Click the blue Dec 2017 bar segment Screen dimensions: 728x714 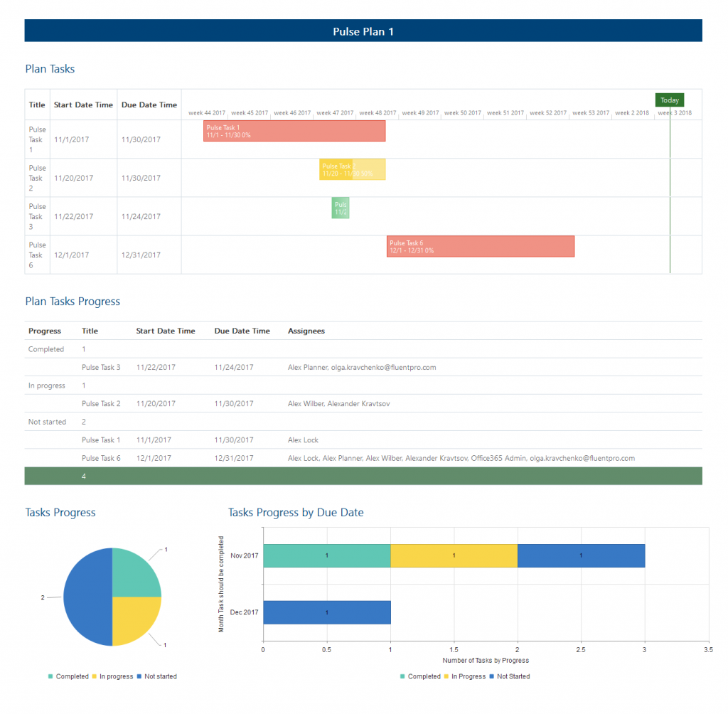tap(327, 612)
